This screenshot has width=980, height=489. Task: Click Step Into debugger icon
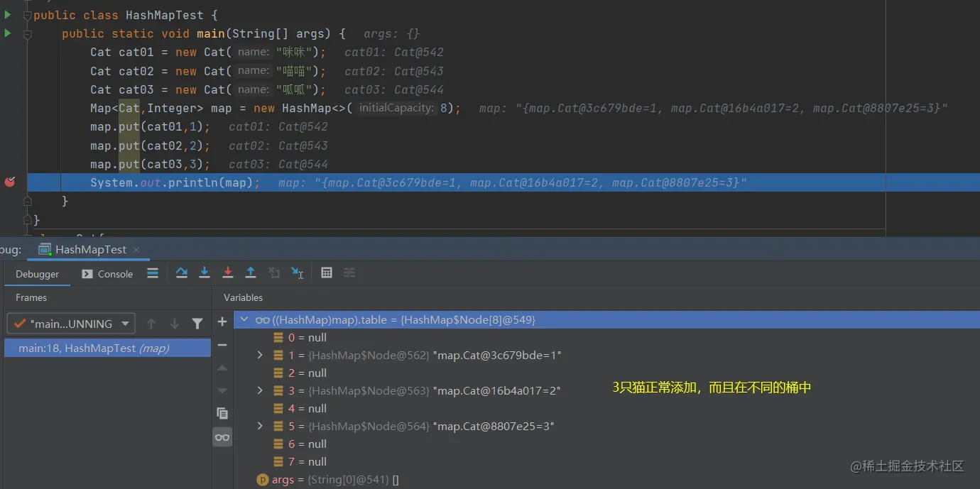coord(205,273)
